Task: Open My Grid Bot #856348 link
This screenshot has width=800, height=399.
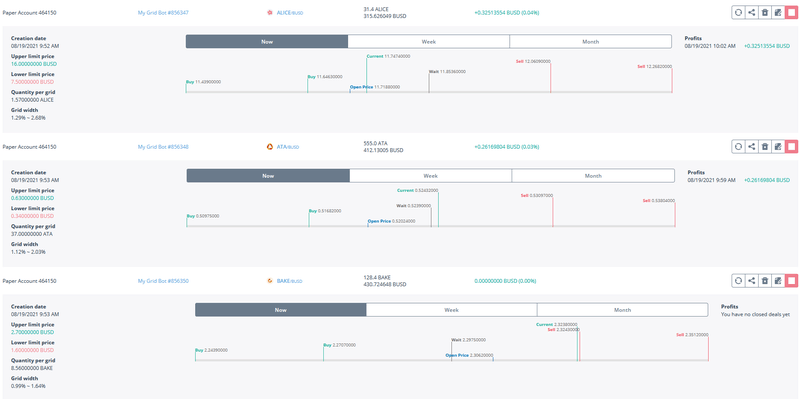Action: coord(163,147)
